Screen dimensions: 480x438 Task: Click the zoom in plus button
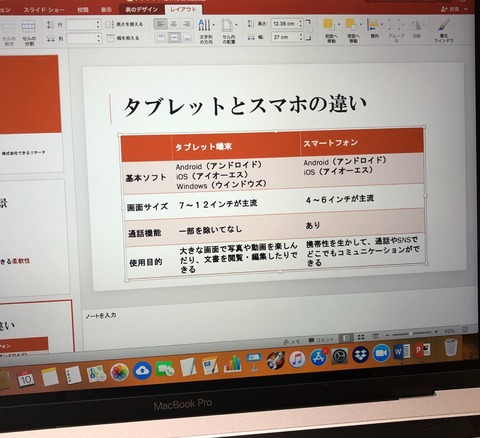tap(436, 332)
